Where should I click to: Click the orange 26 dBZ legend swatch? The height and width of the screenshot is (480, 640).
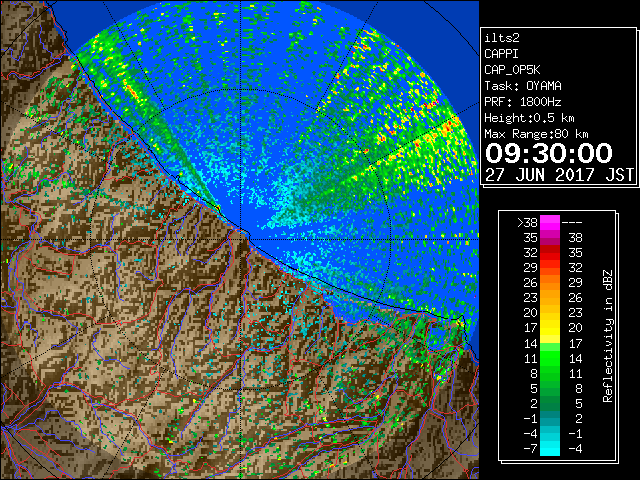click(550, 282)
